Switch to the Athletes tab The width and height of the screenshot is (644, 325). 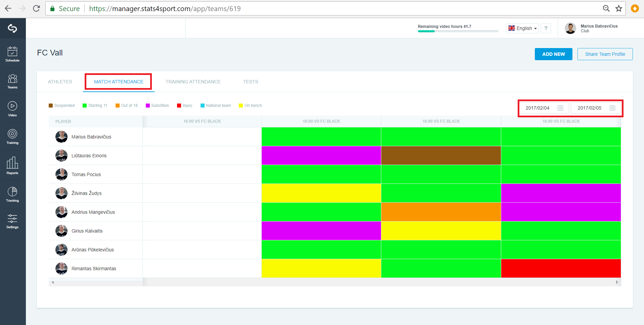coord(60,82)
